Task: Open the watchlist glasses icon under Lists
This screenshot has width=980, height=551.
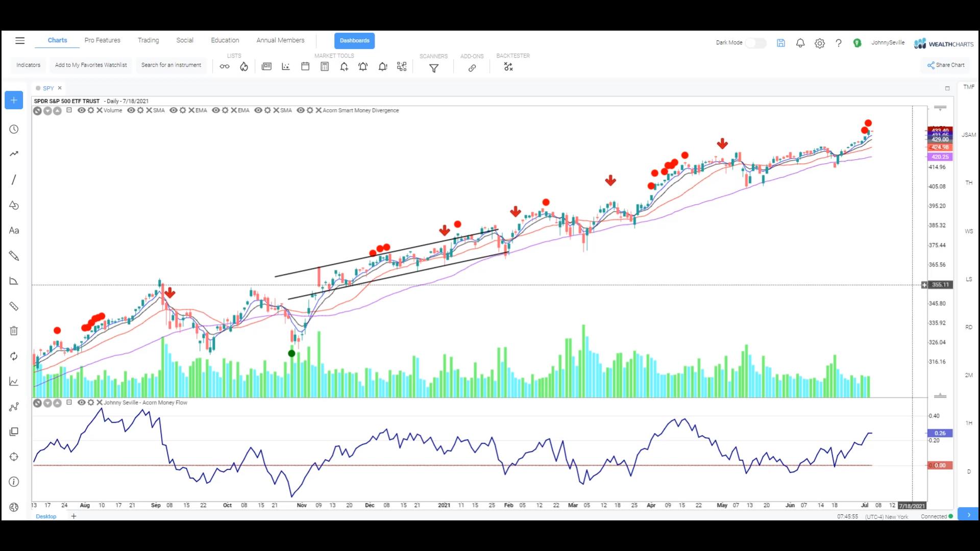Action: tap(225, 66)
